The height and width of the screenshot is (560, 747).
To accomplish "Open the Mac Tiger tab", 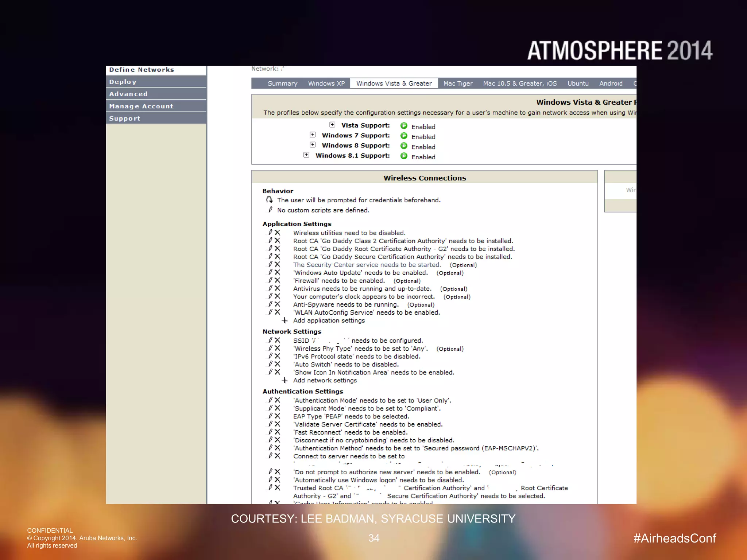I will (x=458, y=83).
